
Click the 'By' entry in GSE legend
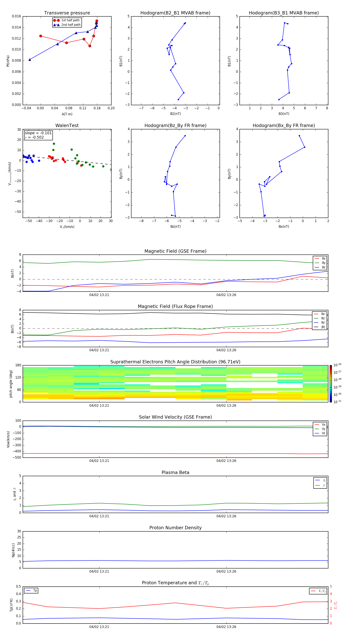(x=320, y=263)
